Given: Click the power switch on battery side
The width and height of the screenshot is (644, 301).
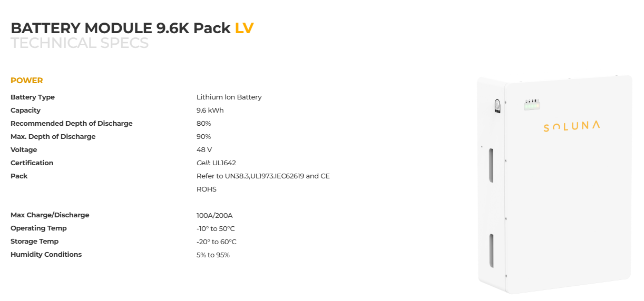Looking at the screenshot, I should (497, 106).
